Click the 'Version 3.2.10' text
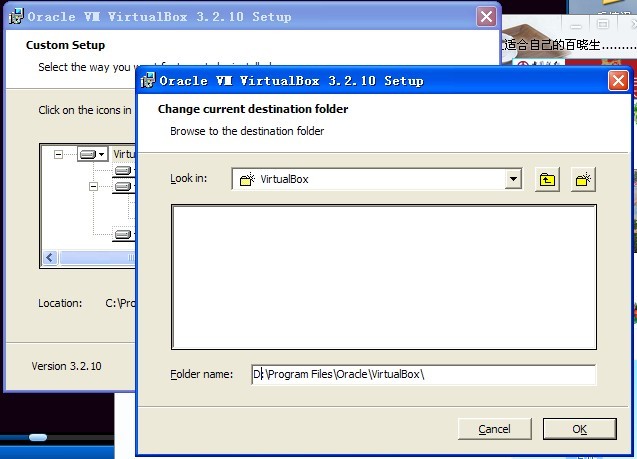 (x=67, y=366)
